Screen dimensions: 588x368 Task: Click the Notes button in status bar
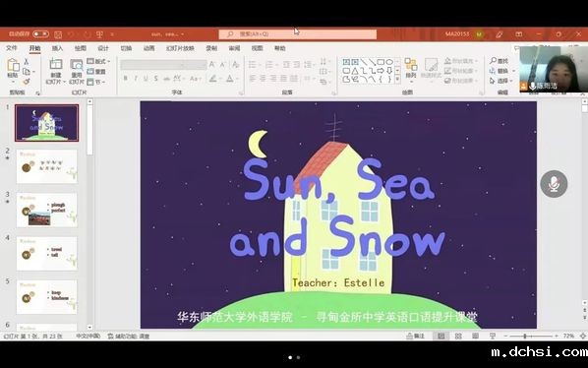(416, 336)
